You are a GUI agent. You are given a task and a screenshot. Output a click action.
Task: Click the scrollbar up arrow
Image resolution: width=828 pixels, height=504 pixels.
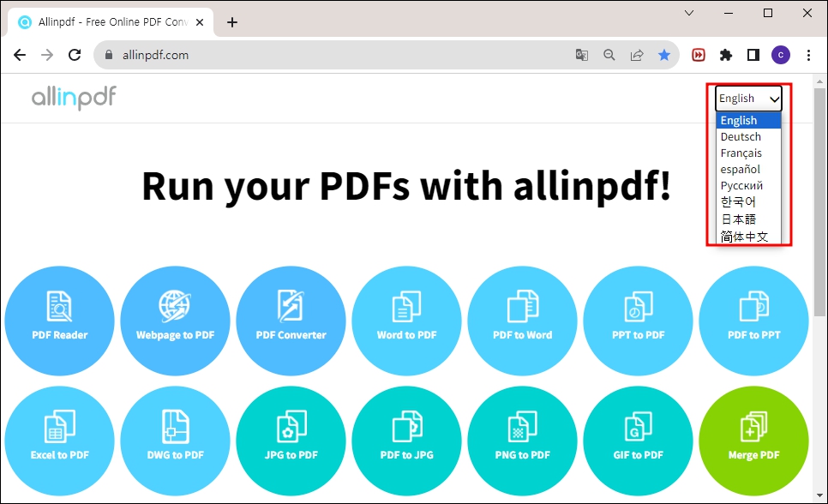[819, 82]
